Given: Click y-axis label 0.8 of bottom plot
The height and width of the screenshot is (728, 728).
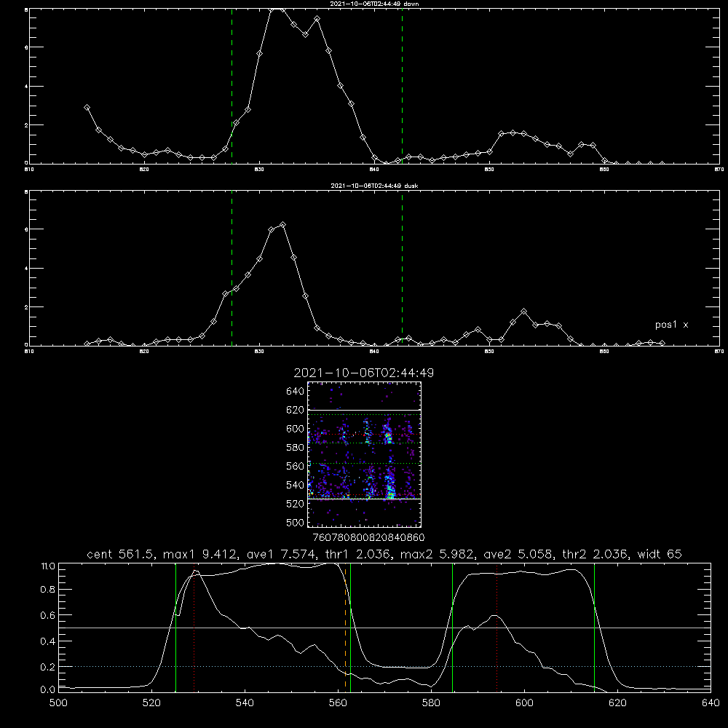Looking at the screenshot, I should (x=48, y=590).
